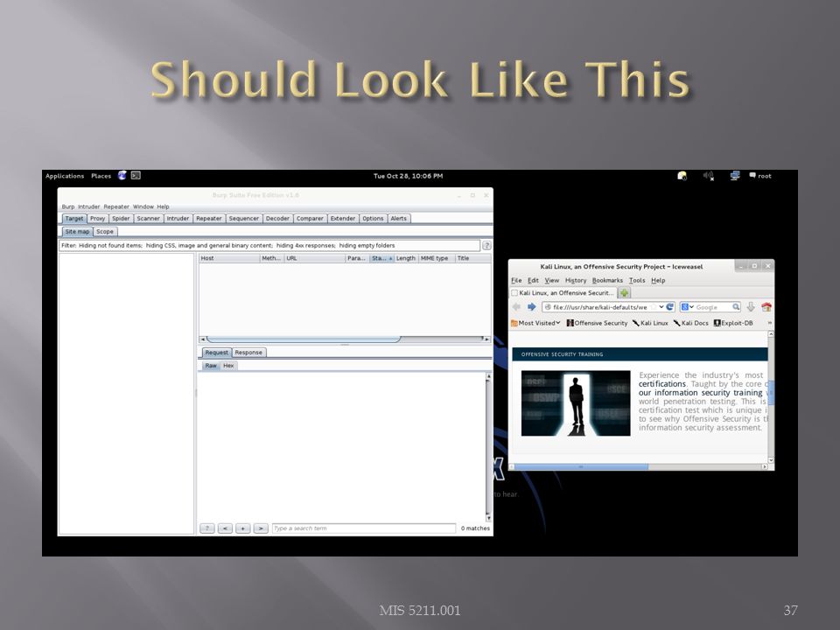
Task: Click the filter help question mark button
Action: 486,245
